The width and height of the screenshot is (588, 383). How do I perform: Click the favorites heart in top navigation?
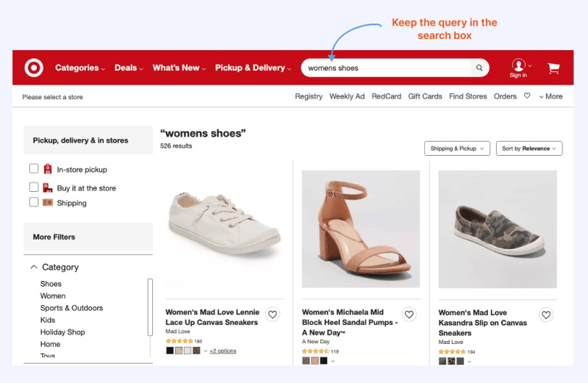pos(527,96)
